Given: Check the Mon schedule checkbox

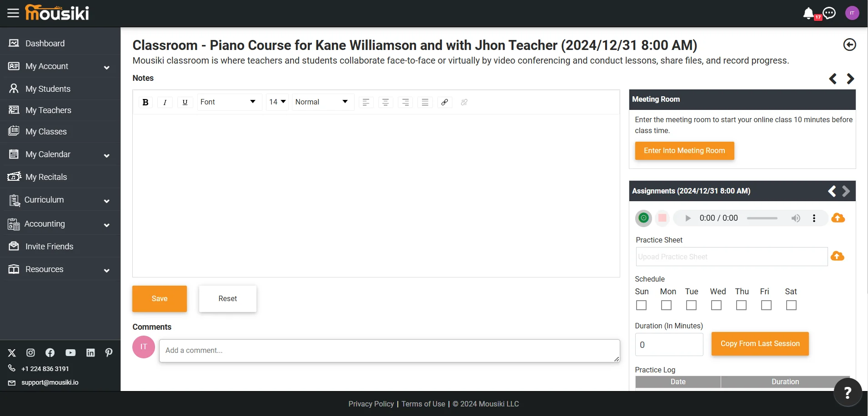Looking at the screenshot, I should point(666,305).
